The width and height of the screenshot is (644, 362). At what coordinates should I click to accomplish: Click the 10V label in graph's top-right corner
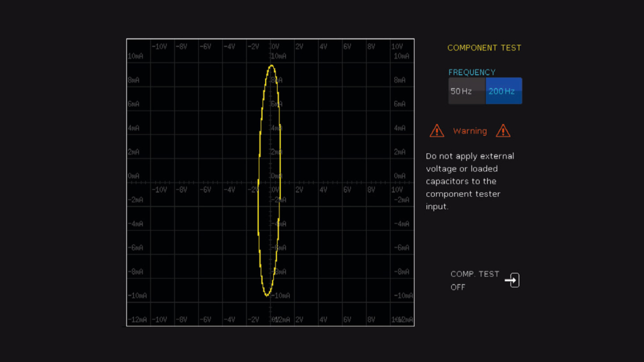pyautogui.click(x=397, y=47)
